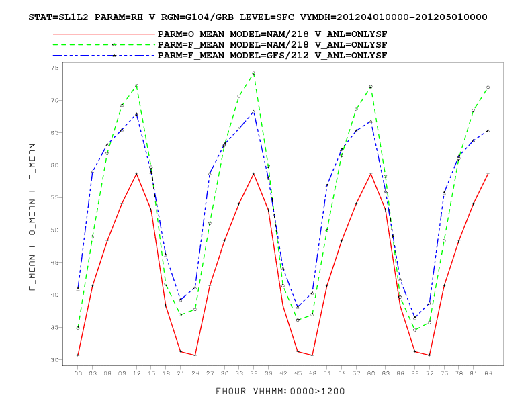Click x-axis tick label 36

point(254,373)
